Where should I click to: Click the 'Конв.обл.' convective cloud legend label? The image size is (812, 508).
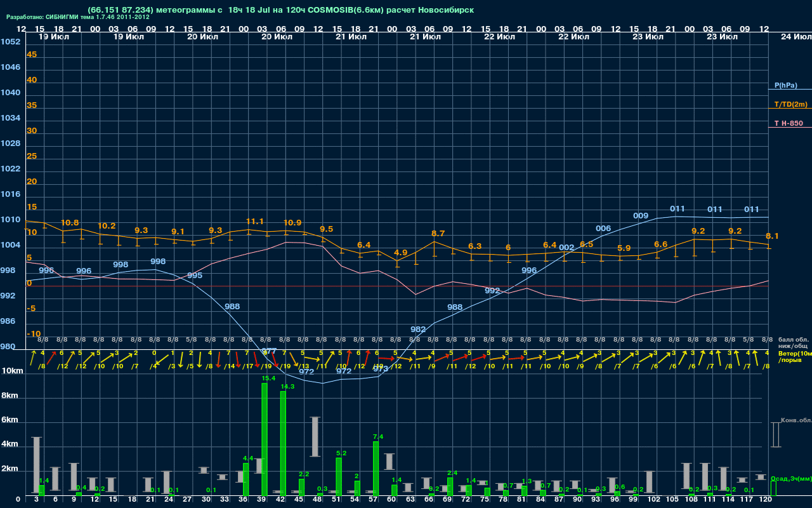point(796,420)
